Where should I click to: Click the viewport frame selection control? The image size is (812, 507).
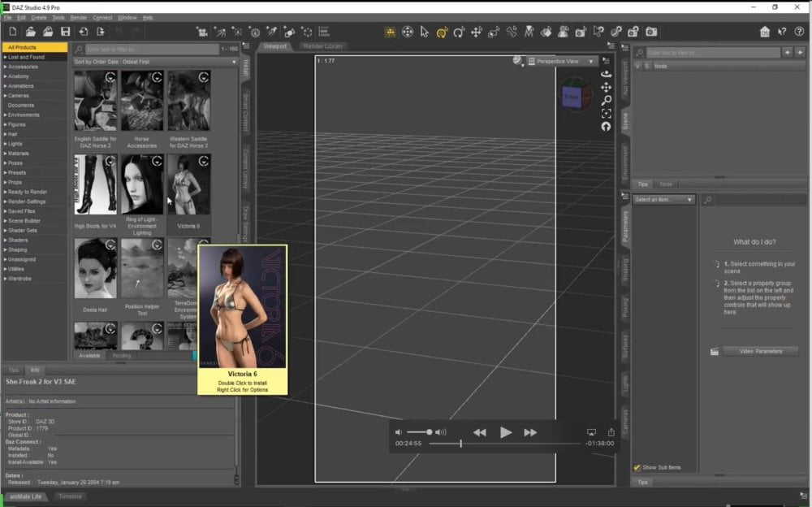click(606, 114)
